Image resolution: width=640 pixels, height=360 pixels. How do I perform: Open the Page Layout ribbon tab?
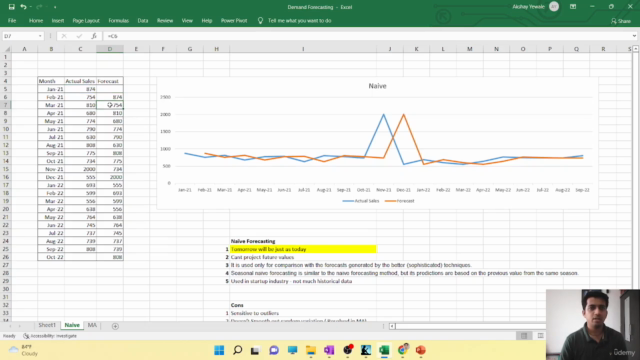pyautogui.click(x=86, y=20)
